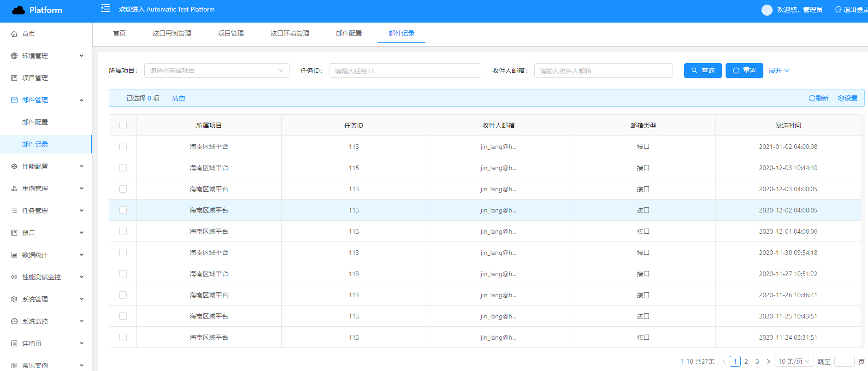Open the 所属项目 project dropdown
This screenshot has width=868, height=371.
click(x=217, y=71)
